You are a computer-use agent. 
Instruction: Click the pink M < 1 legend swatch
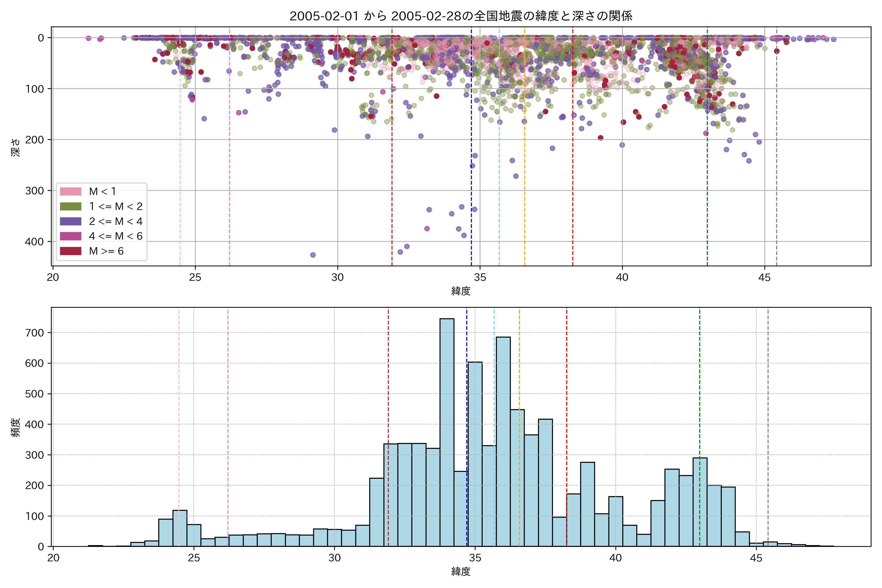click(71, 191)
